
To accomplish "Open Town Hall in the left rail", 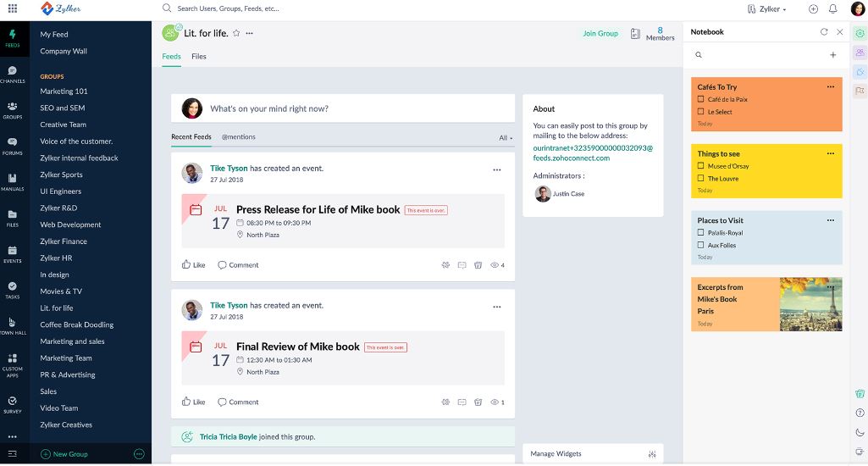I will [12, 326].
